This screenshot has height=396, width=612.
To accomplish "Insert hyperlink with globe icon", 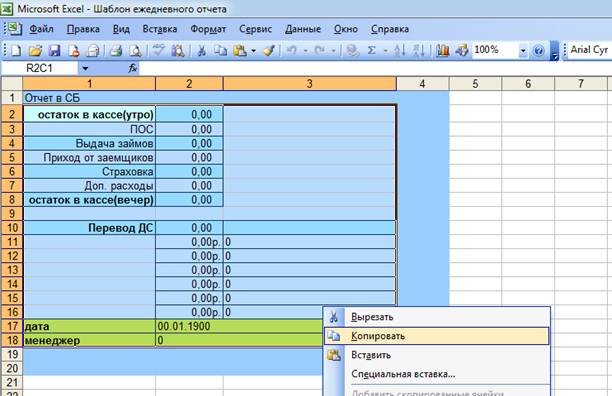I will (352, 51).
